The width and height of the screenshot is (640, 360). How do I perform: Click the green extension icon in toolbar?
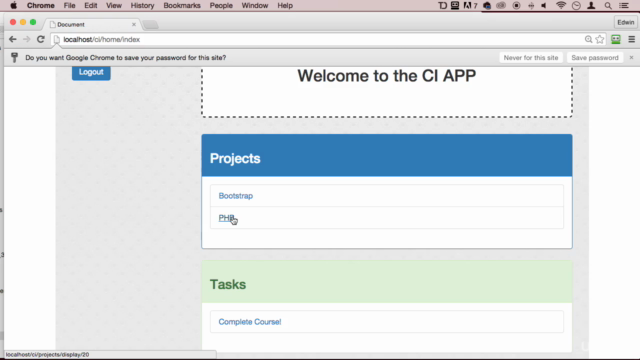(x=616, y=39)
